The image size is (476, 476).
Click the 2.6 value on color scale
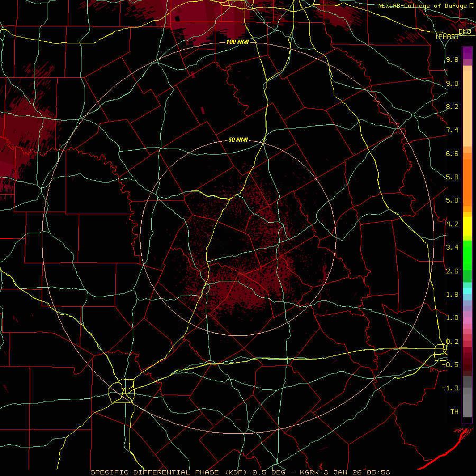(452, 271)
